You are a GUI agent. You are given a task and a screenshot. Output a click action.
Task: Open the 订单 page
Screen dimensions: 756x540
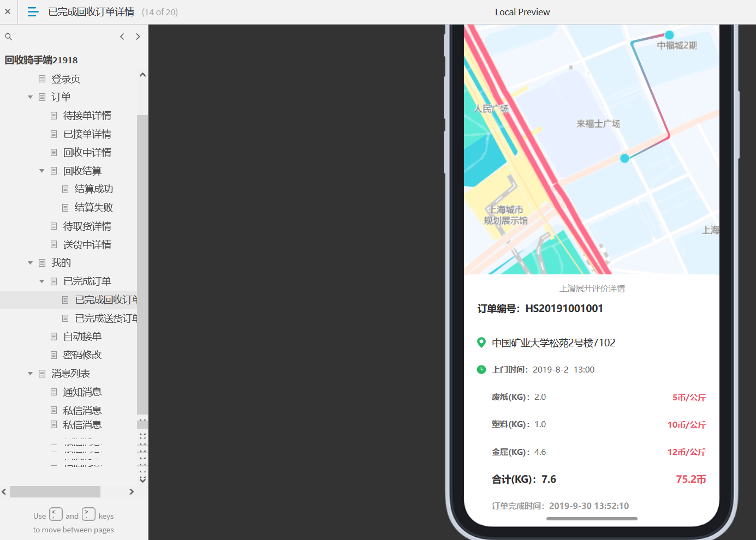tap(61, 97)
